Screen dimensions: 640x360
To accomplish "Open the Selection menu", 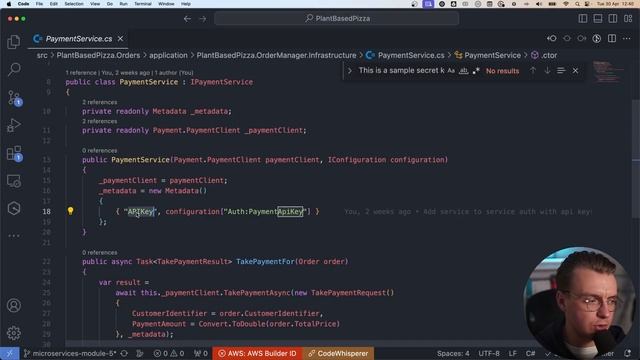I will pyautogui.click(x=74, y=4).
